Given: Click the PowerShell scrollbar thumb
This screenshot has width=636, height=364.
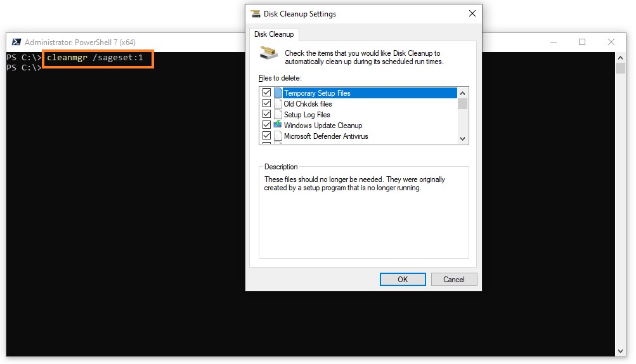Looking at the screenshot, I should click(620, 68).
